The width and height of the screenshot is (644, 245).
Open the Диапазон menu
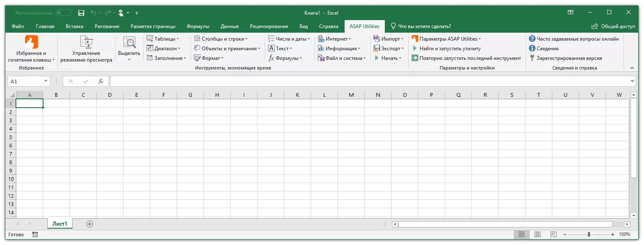pos(165,49)
